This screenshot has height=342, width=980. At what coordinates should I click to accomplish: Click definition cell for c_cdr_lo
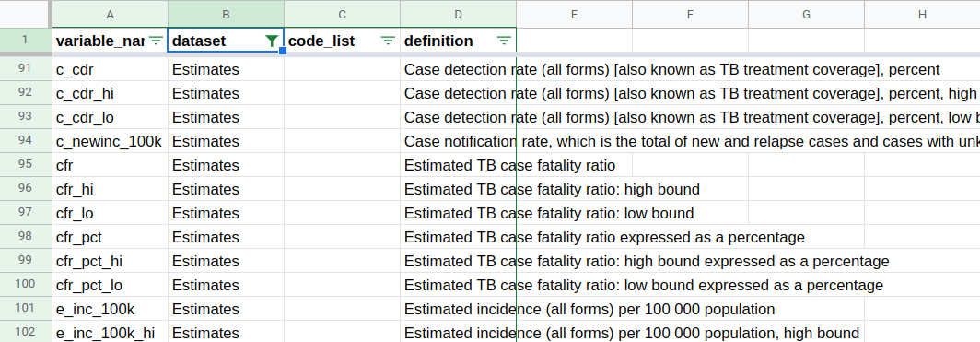[690, 118]
